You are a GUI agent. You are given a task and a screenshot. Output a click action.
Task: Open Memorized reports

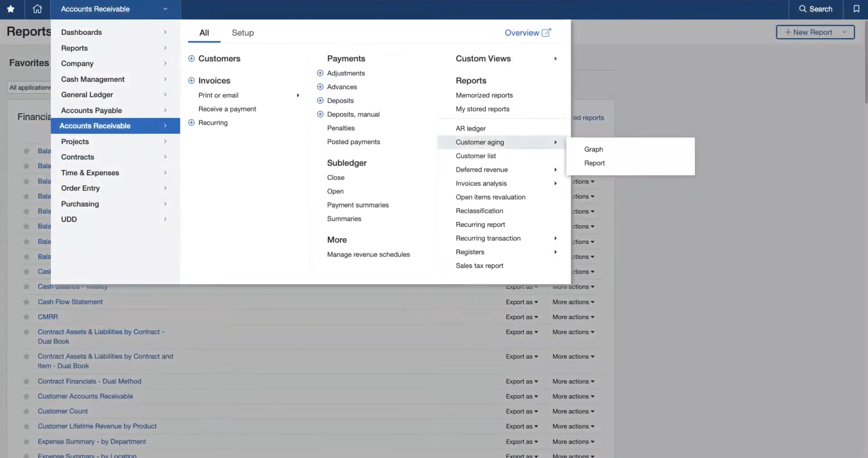[484, 95]
